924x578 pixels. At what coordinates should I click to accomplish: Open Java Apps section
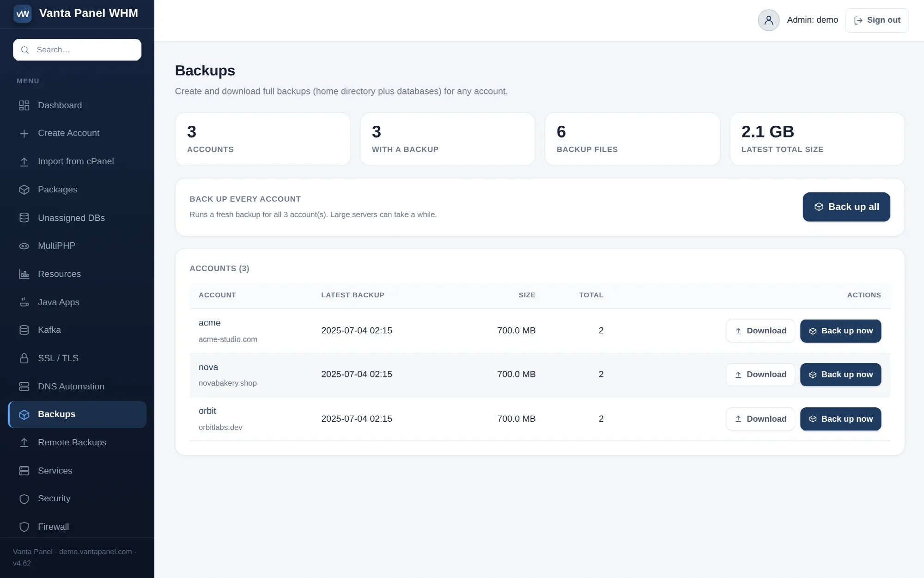[77, 302]
